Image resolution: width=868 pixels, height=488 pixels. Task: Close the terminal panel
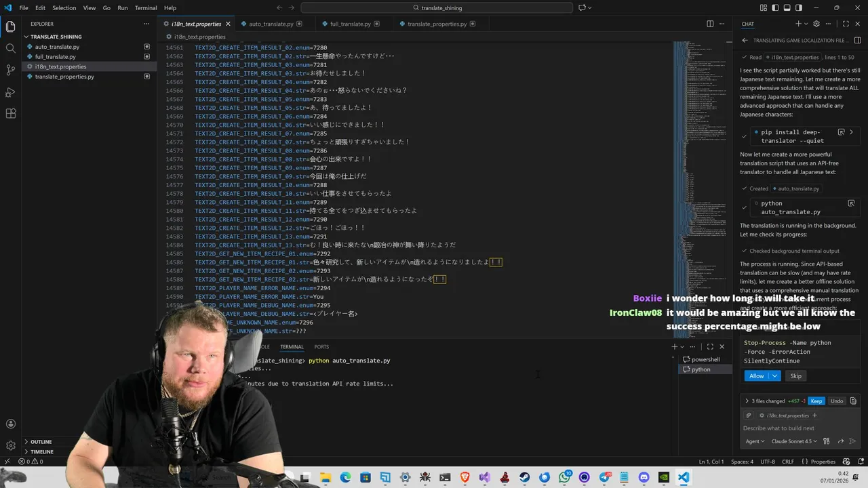point(722,346)
